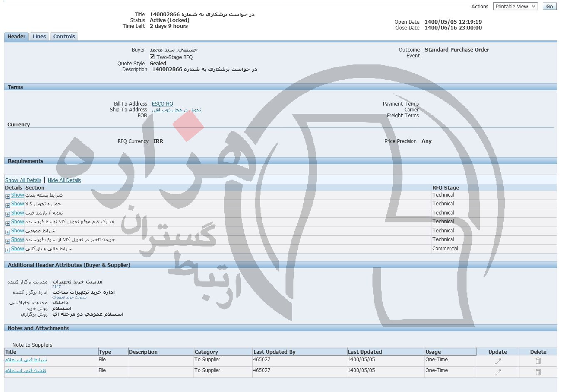Click the Last Updated column header

(x=385, y=352)
